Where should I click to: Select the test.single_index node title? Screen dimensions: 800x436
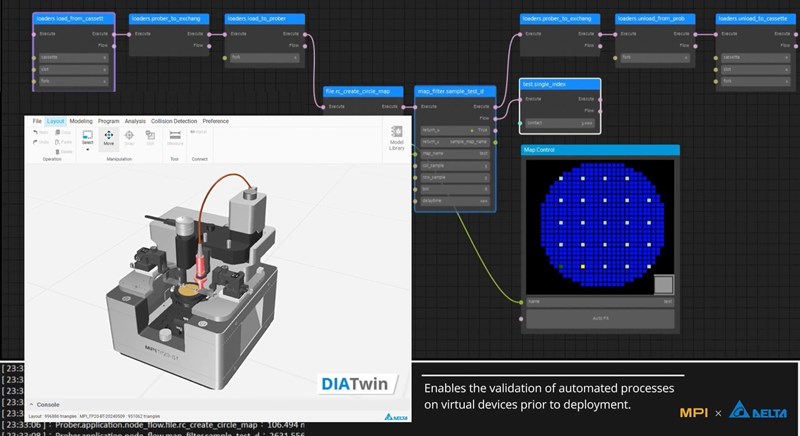point(559,85)
